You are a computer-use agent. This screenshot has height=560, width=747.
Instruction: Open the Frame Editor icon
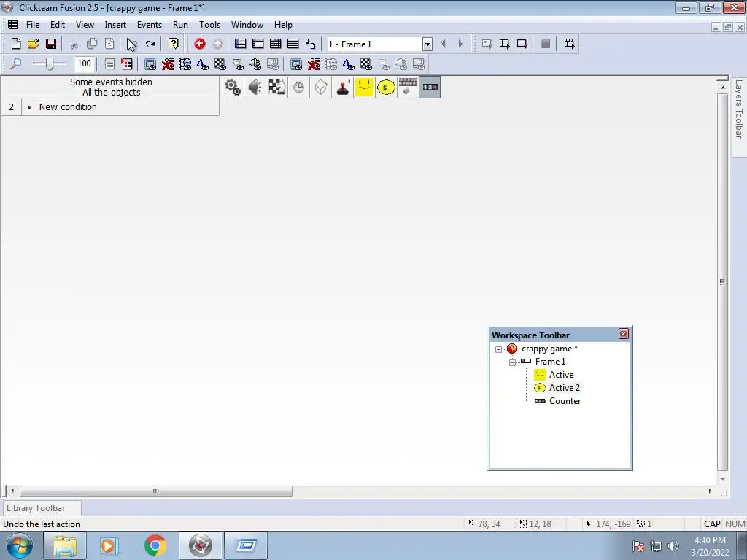click(258, 44)
